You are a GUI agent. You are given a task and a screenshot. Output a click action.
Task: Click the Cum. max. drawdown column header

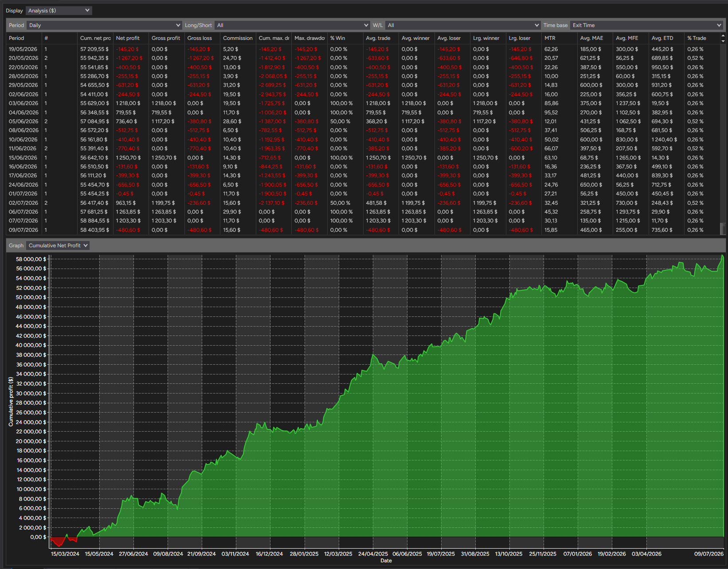tap(274, 38)
